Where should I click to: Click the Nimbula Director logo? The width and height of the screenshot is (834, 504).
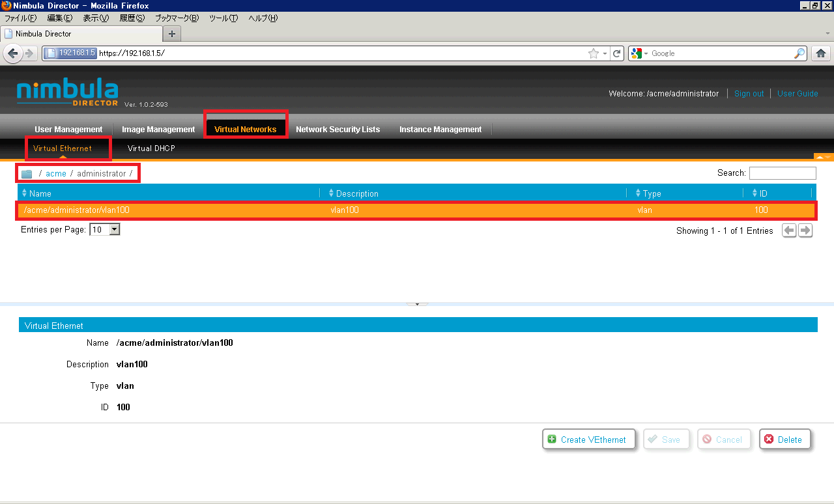68,93
